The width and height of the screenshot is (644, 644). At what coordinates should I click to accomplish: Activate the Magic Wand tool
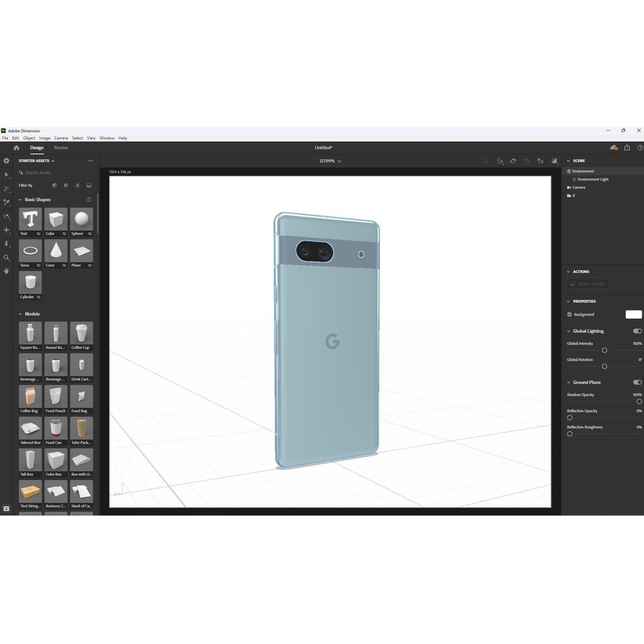[x=6, y=188]
